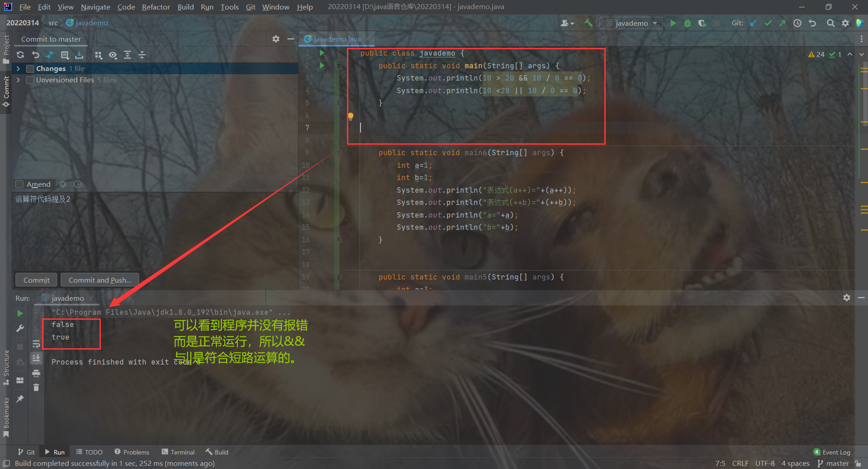Viewport: 868px width, 469px height.
Task: Click the Group By icon in Commit toolbar
Action: pos(98,55)
